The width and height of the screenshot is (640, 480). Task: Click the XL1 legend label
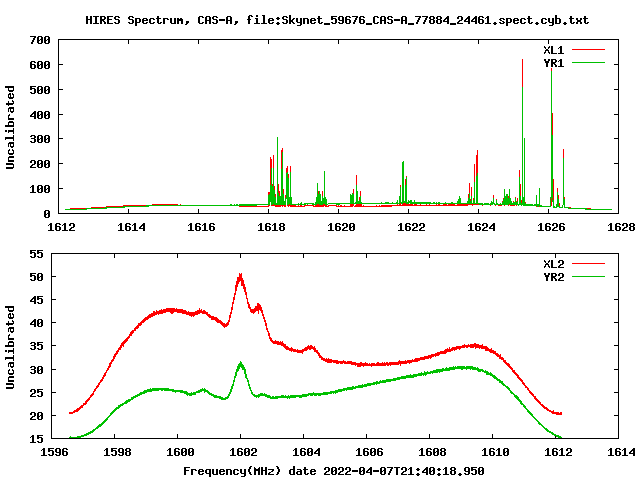tap(553, 50)
